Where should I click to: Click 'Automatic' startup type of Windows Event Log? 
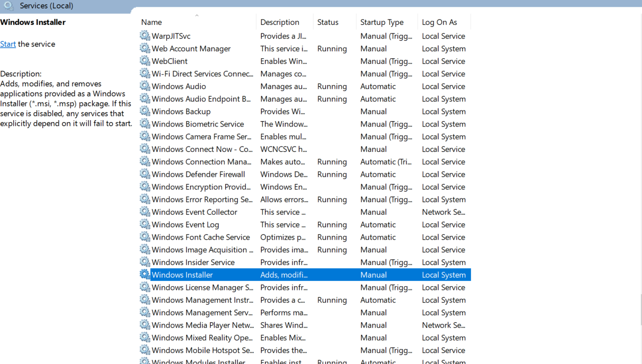(378, 225)
